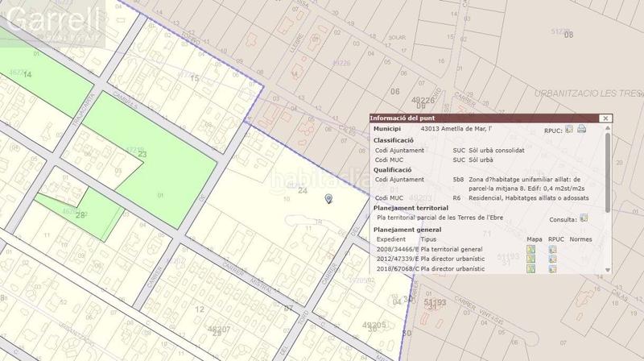The image size is (644, 361).
Task: Open RPUC icon for expedient 2018/67068/C
Action: tap(553, 269)
